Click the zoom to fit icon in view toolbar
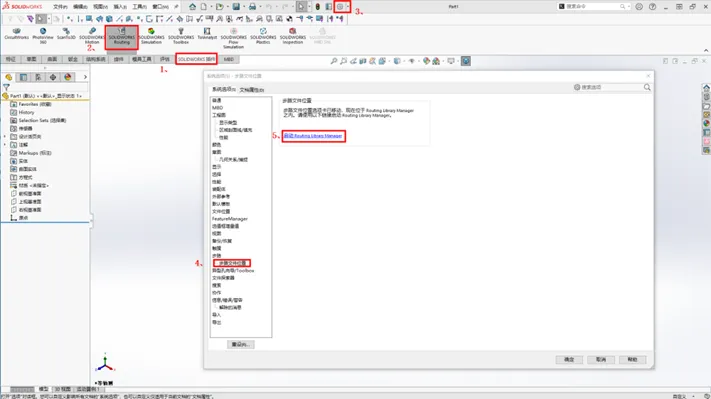This screenshot has width=711, height=399. pyautogui.click(x=334, y=61)
